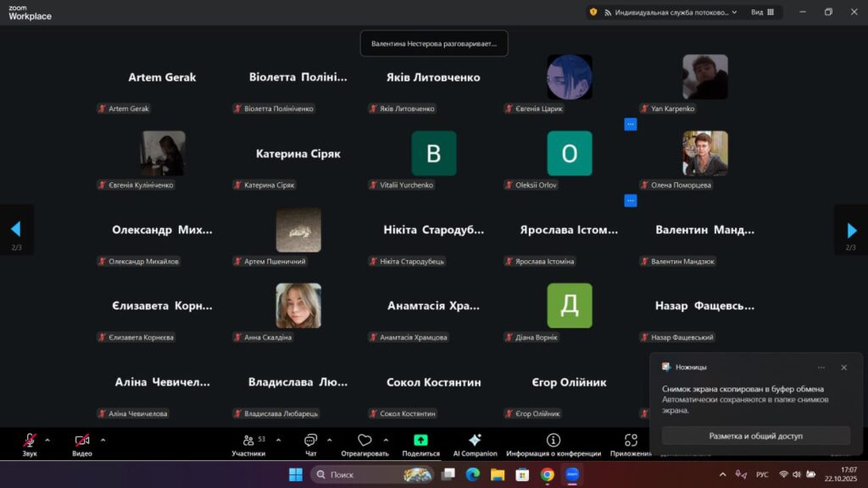Expand video options arrow next to Видео
Screen dimensions: 868x488
point(103,440)
